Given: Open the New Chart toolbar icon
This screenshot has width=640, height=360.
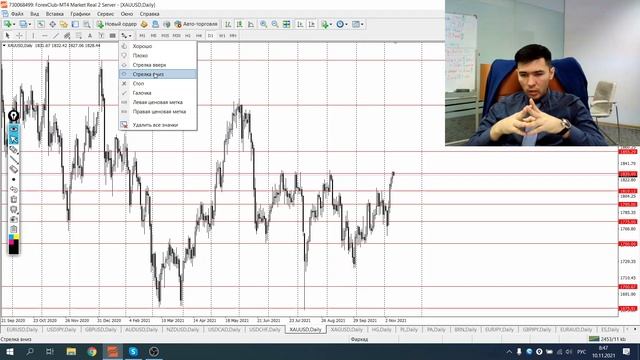Looking at the screenshot, I should [x=8, y=24].
